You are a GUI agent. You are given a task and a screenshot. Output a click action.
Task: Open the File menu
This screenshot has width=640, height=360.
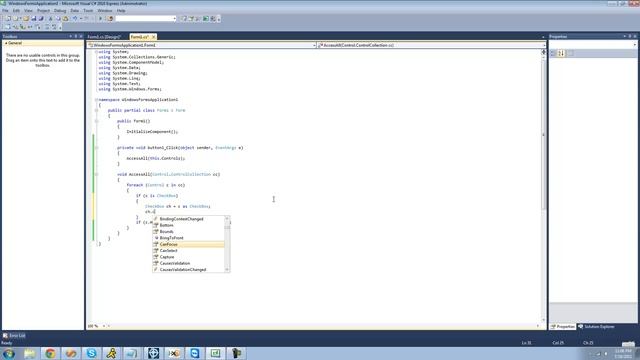pyautogui.click(x=5, y=10)
